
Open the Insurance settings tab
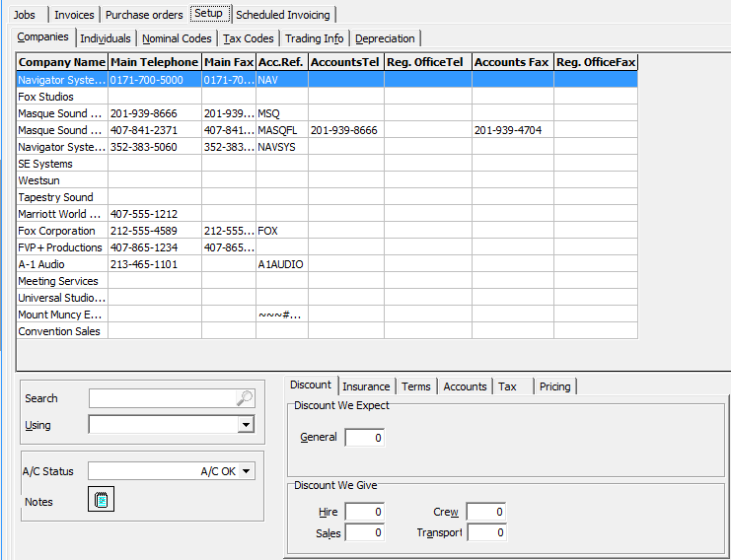coord(366,386)
